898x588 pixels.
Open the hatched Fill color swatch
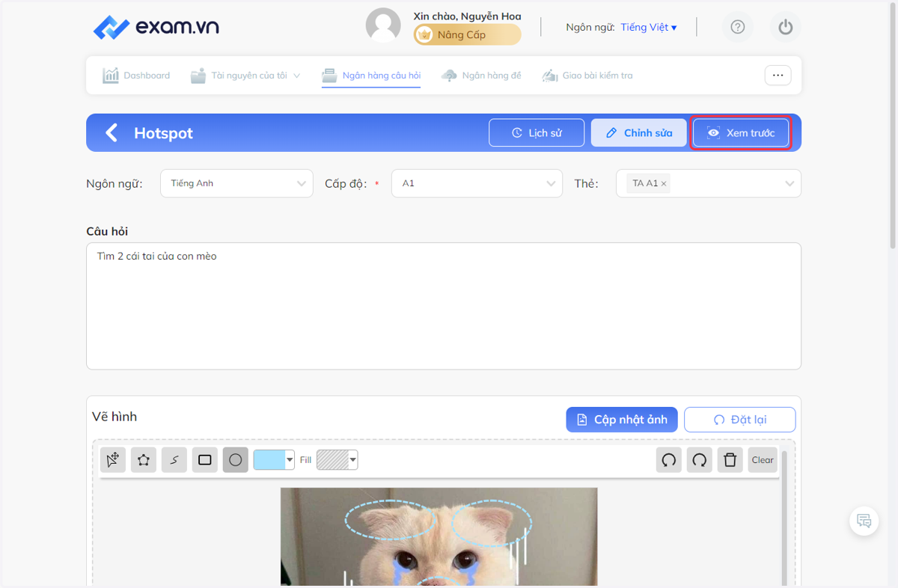point(337,460)
